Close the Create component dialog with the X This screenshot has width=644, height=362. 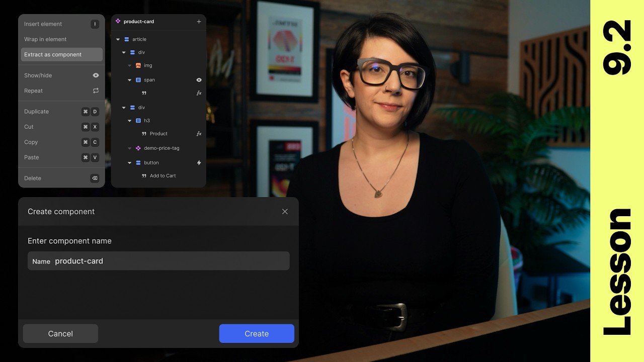point(285,211)
